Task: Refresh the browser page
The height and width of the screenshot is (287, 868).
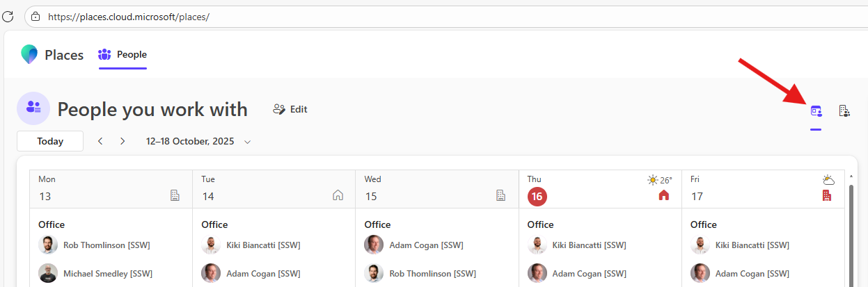Action: click(x=9, y=16)
